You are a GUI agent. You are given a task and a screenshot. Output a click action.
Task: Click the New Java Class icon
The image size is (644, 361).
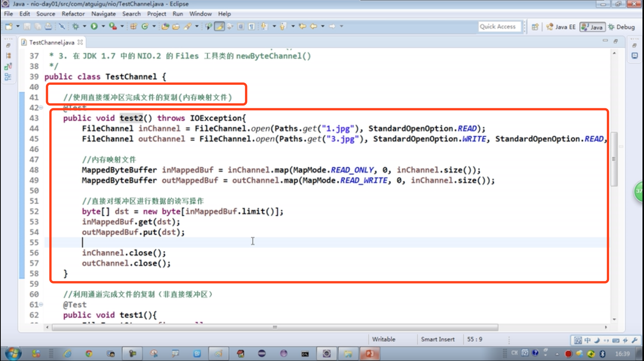click(145, 26)
